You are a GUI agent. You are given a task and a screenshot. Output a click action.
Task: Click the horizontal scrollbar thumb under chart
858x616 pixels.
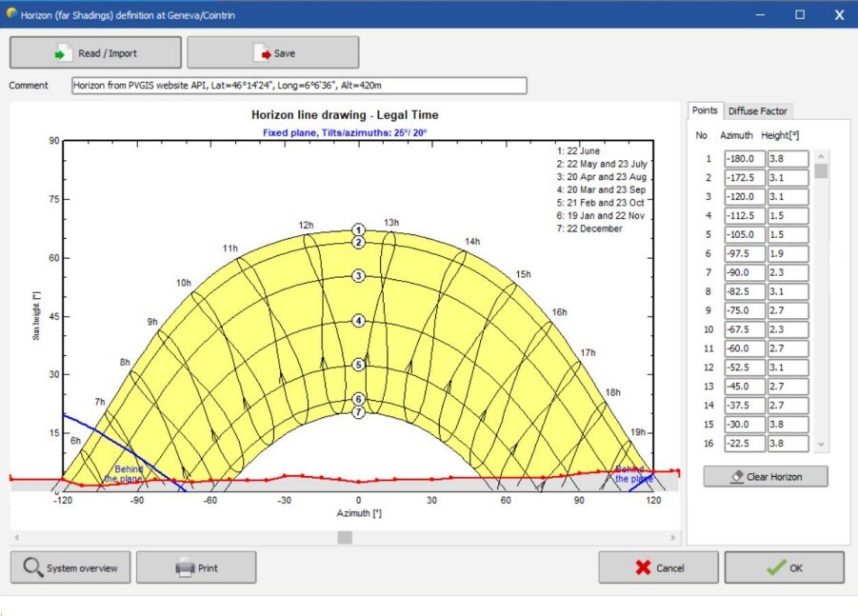pos(345,537)
